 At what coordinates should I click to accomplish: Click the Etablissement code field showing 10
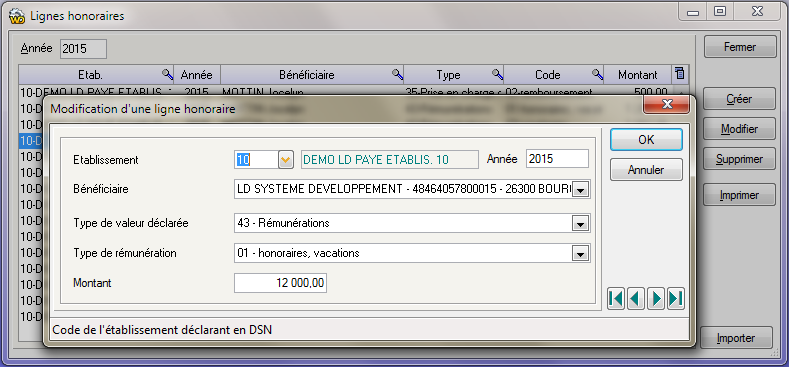click(x=256, y=160)
